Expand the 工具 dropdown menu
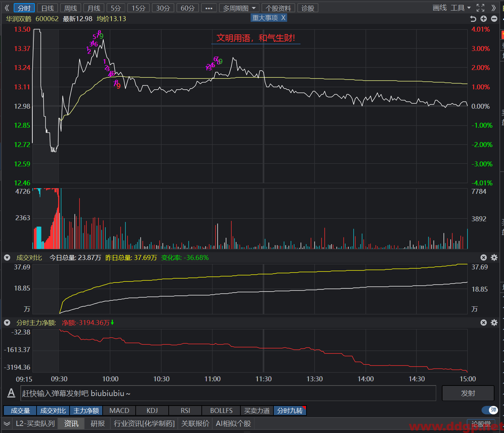This screenshot has height=433, width=504. click(x=460, y=8)
